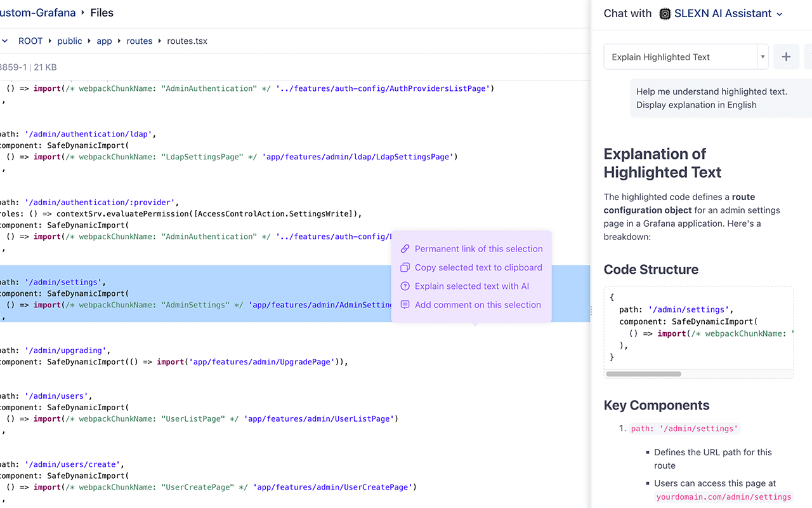Click the Code Structure heading in chat
This screenshot has height=508, width=812.
(651, 269)
